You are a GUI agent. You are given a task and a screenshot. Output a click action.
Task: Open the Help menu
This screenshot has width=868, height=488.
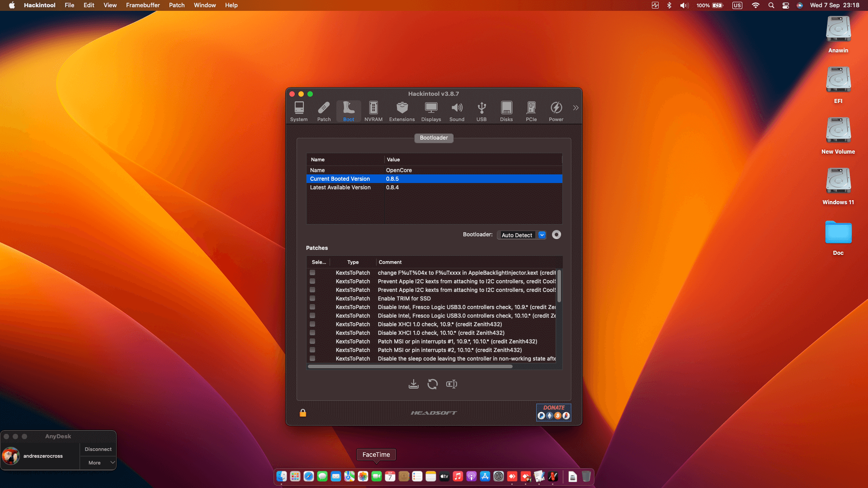pyautogui.click(x=231, y=5)
